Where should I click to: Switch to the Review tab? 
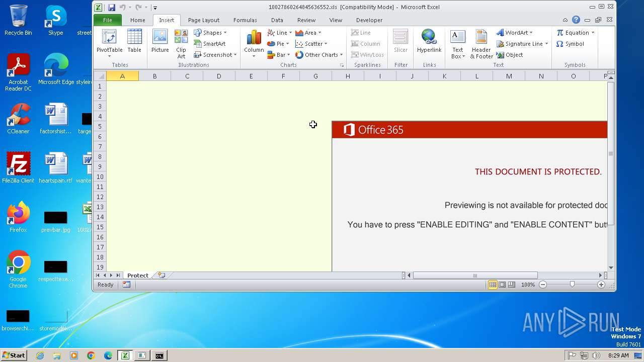click(306, 20)
